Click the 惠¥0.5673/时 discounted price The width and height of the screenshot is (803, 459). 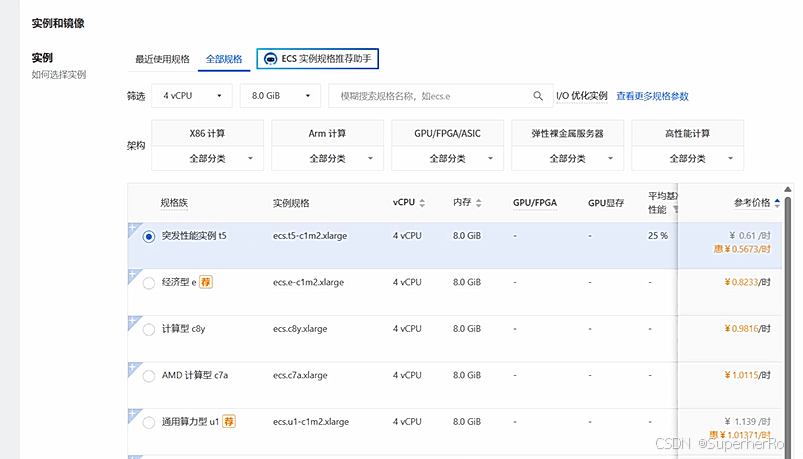pos(743,249)
